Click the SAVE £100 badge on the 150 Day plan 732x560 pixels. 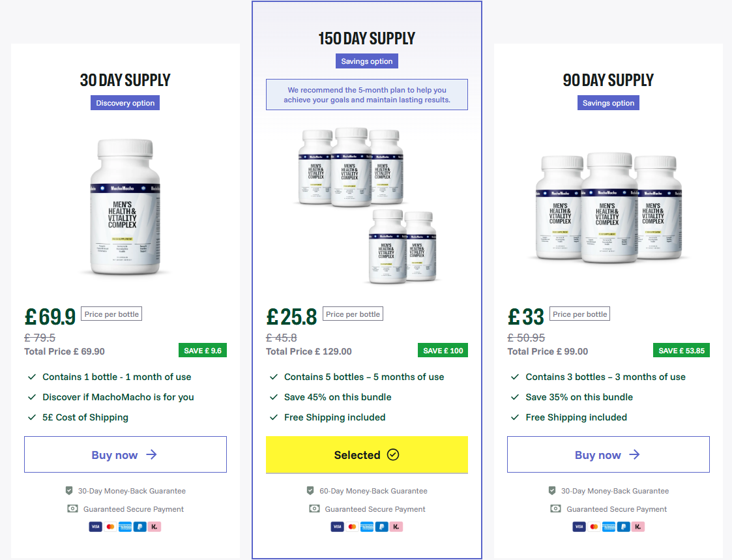point(443,350)
